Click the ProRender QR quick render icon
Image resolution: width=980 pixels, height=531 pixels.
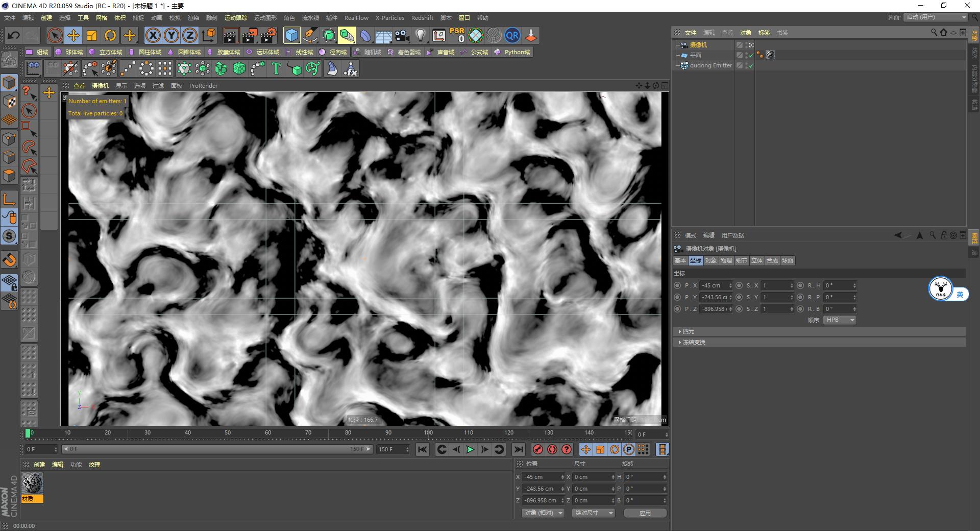click(x=512, y=35)
